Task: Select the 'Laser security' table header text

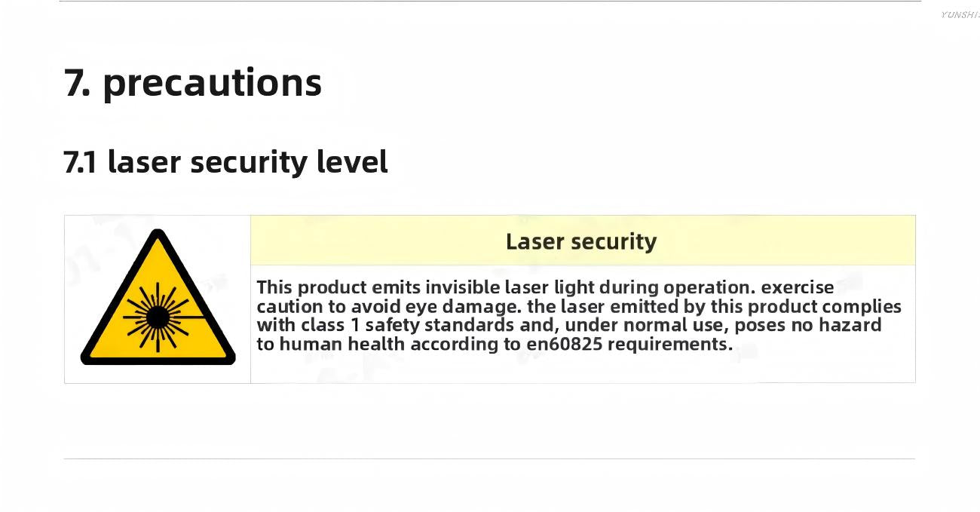Action: coord(581,241)
